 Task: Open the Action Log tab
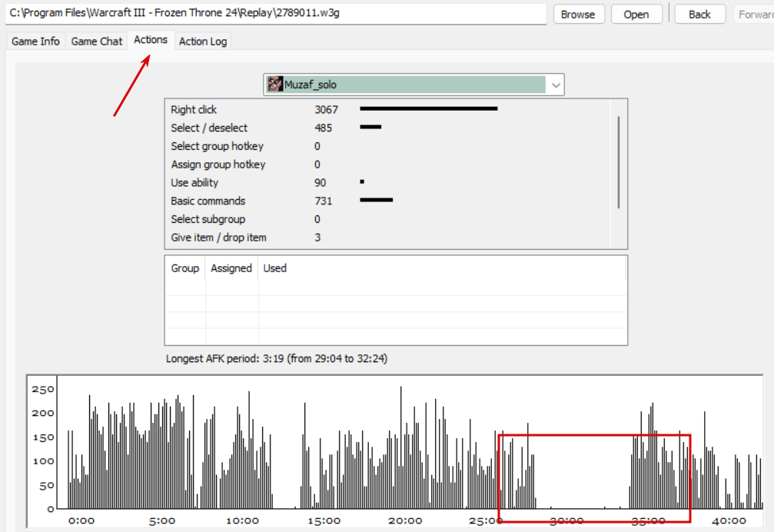[x=203, y=42]
